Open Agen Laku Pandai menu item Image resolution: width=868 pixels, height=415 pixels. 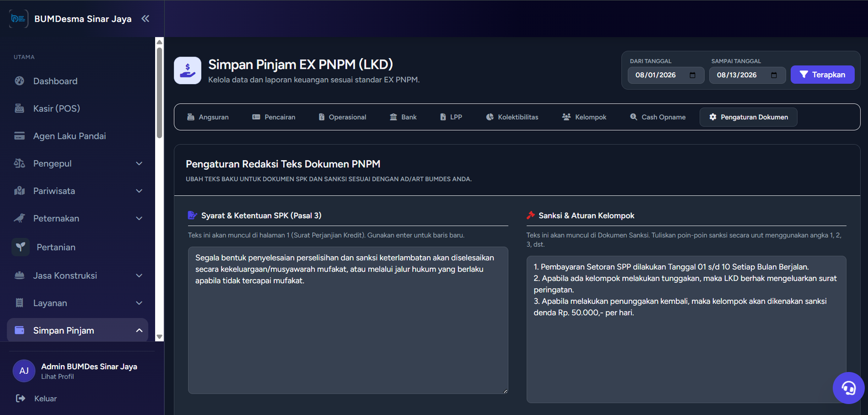pos(78,136)
